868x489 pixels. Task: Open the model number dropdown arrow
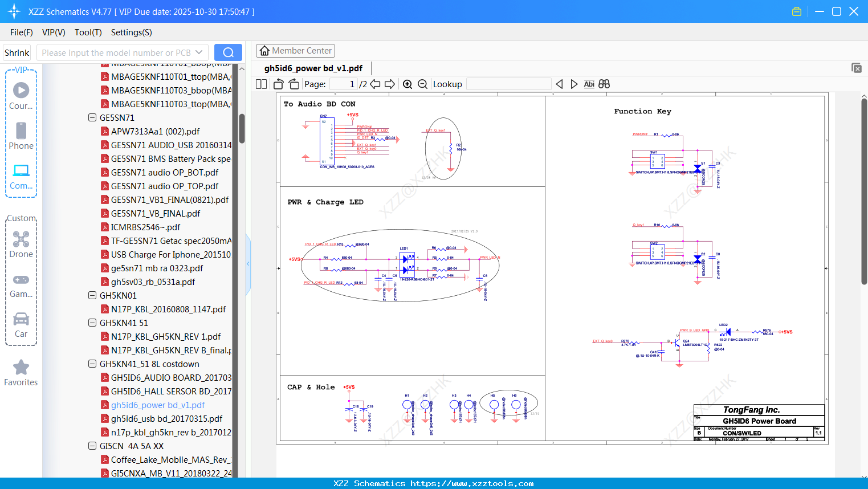[199, 52]
